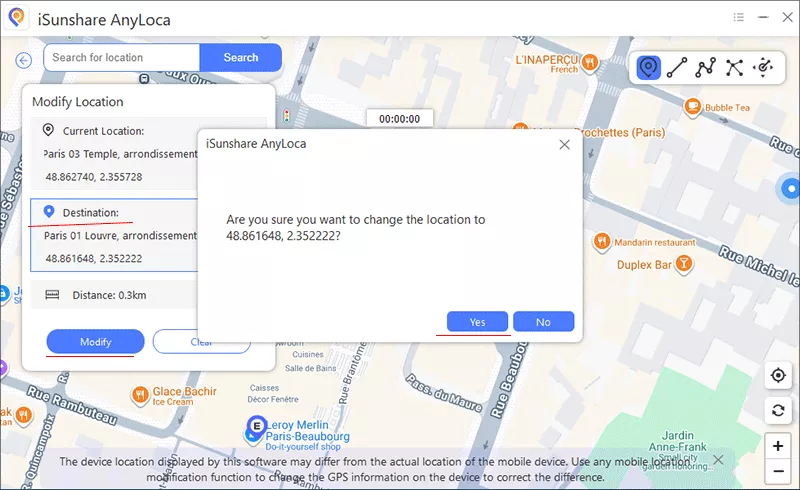Click the back arrow beside search box
800x490 pixels.
(x=23, y=60)
